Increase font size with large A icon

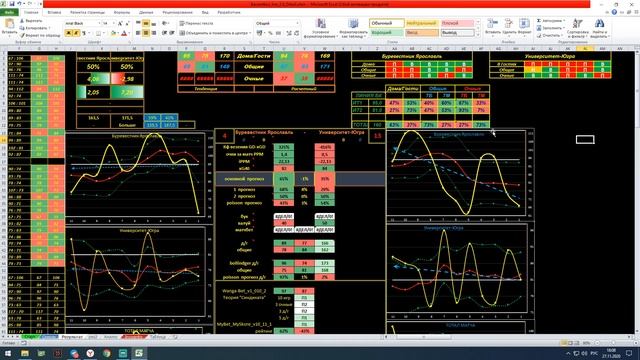click(120, 24)
